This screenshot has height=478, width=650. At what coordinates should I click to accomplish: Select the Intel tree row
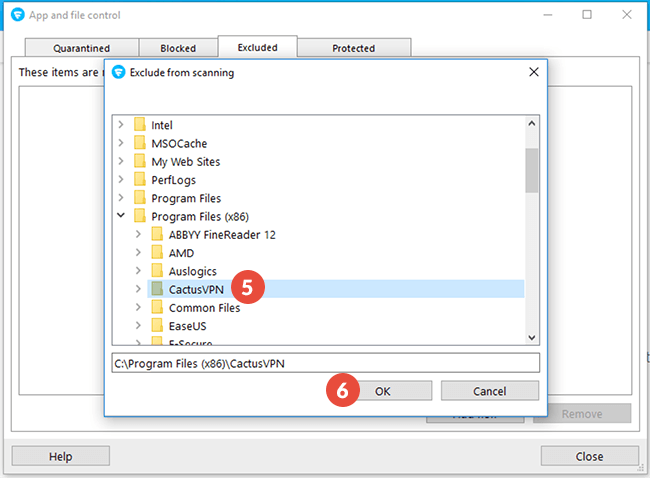[x=162, y=125]
